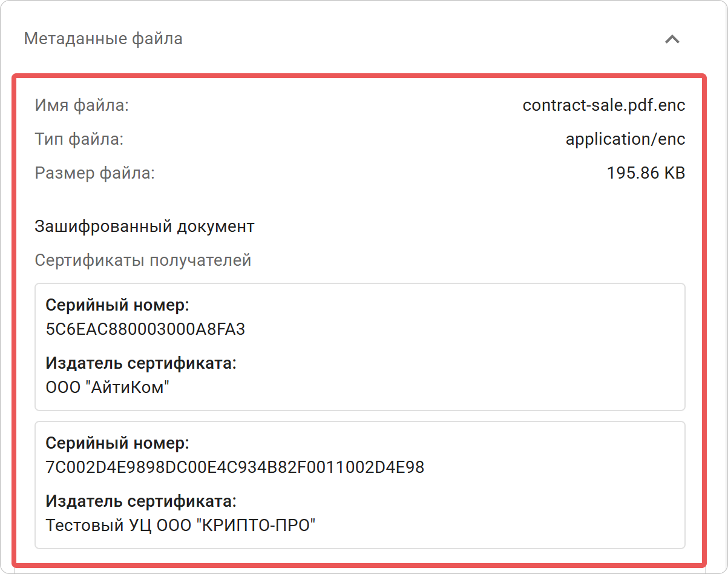The image size is (728, 574).
Task: Select the first recipient certificate card
Action: [x=360, y=345]
